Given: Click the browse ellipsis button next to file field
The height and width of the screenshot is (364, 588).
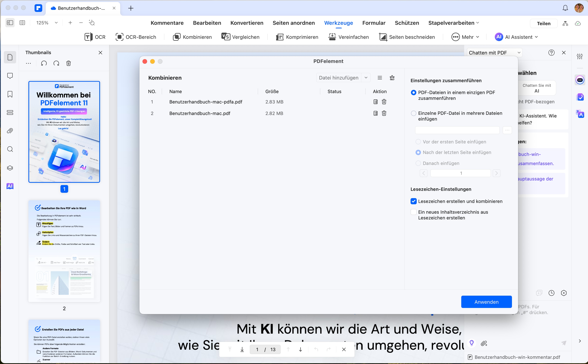Looking at the screenshot, I should click(507, 130).
